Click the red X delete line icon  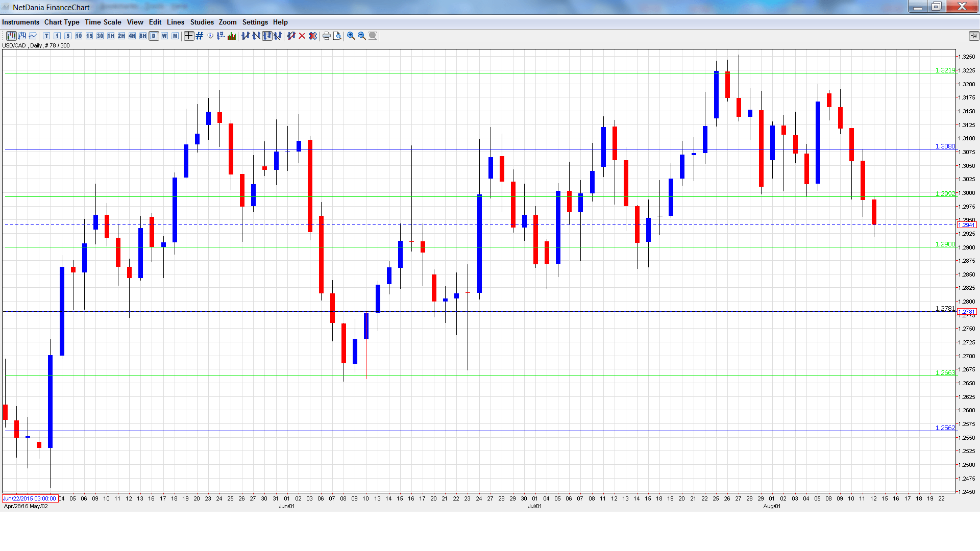(x=302, y=36)
